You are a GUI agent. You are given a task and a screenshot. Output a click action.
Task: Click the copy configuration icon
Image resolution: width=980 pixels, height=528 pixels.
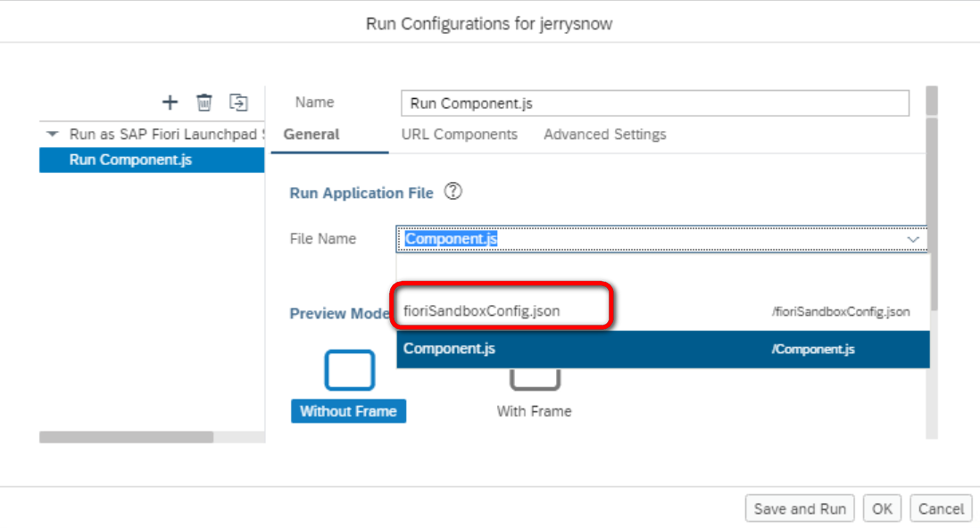click(x=238, y=102)
